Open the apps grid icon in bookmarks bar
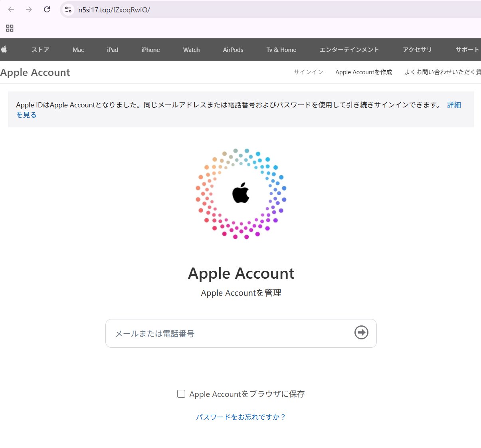The image size is (481, 448). click(10, 28)
